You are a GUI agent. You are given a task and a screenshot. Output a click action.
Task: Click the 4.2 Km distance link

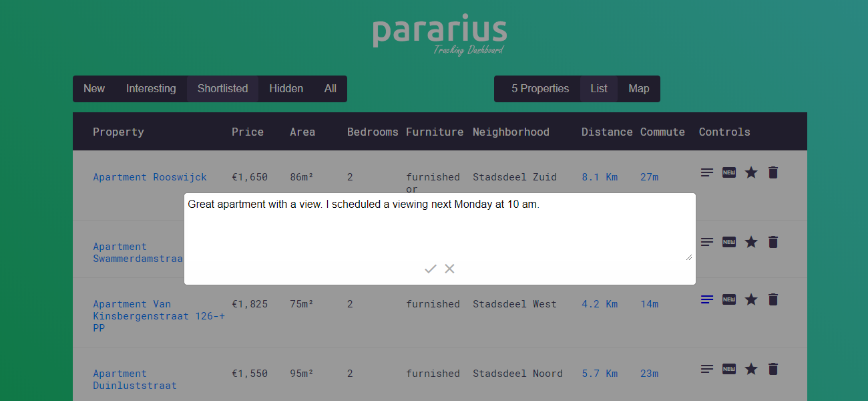point(600,304)
